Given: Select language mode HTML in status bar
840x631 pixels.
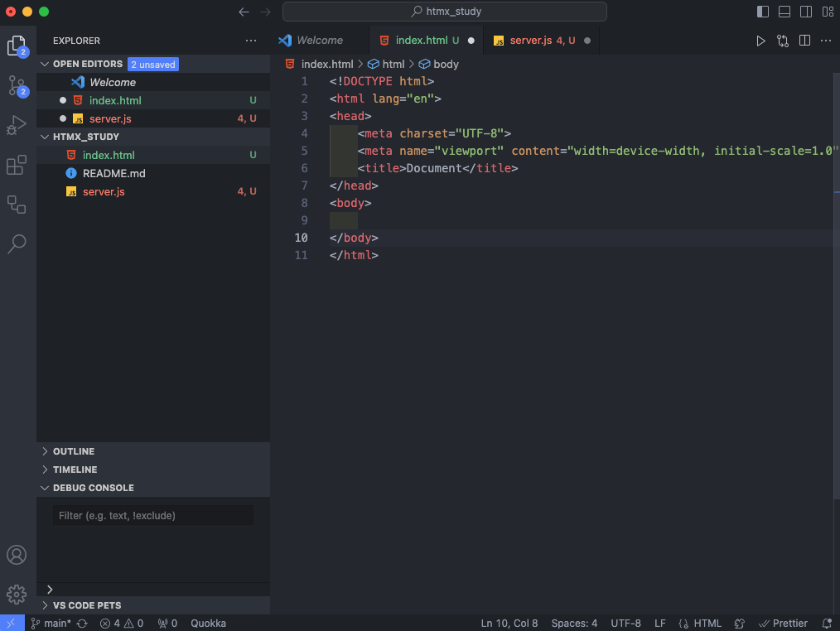Looking at the screenshot, I should coord(707,624).
